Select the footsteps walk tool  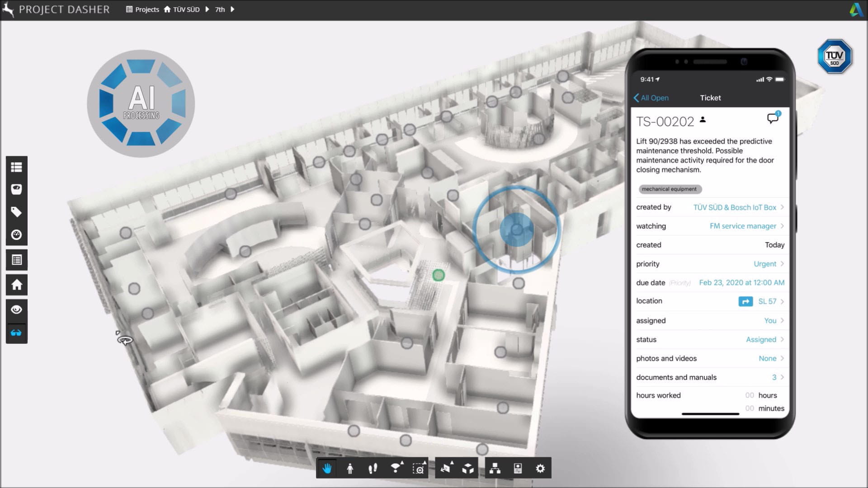click(373, 469)
